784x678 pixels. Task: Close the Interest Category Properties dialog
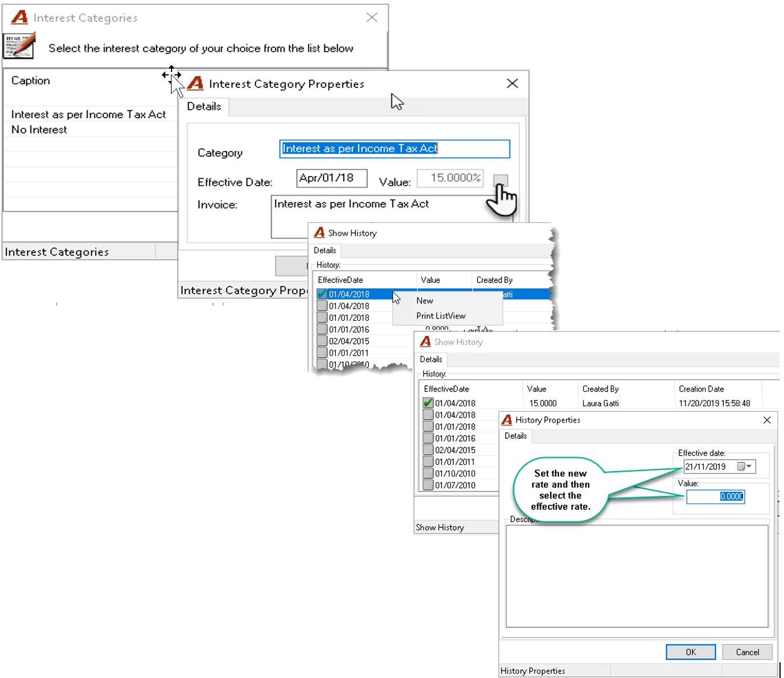point(512,83)
